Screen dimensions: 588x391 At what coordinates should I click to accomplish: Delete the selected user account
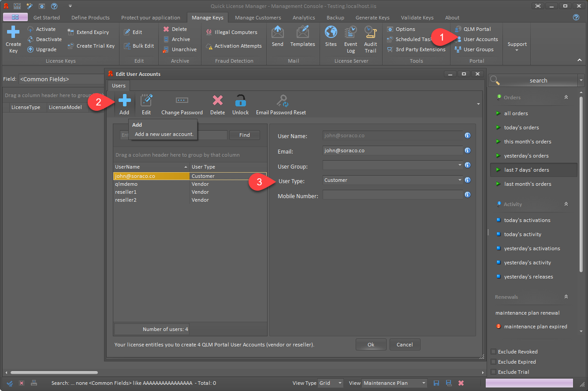[x=217, y=105]
